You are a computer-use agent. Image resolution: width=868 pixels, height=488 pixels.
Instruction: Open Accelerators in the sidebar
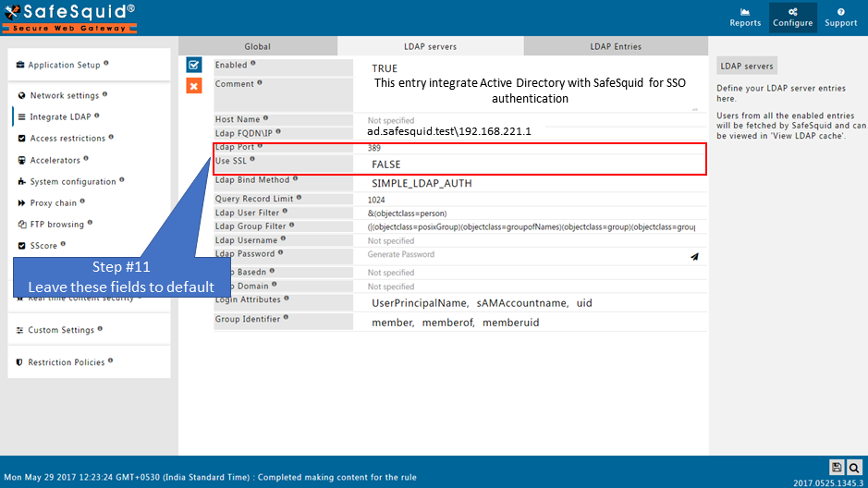[55, 160]
